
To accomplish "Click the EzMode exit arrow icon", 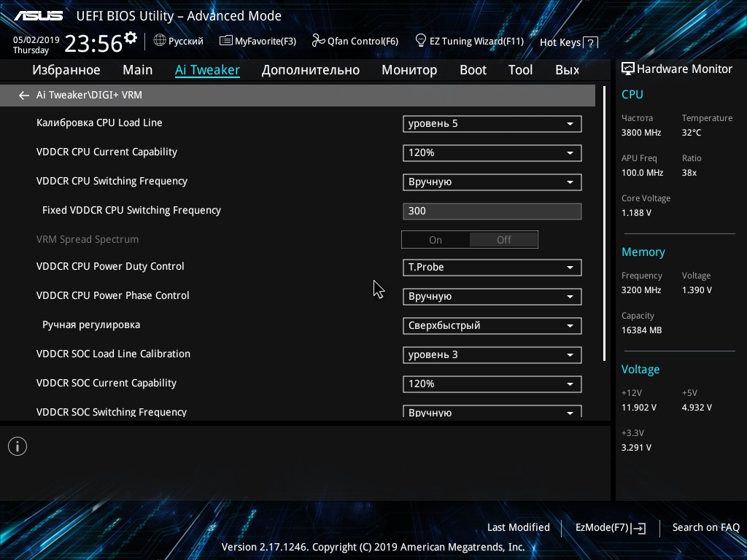I will pos(639,528).
